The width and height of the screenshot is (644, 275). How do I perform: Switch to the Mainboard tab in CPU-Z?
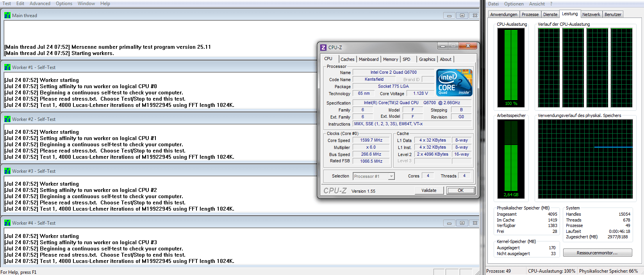pos(369,59)
